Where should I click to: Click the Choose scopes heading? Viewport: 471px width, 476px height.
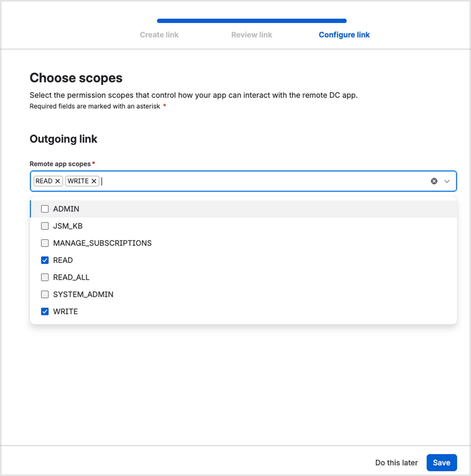[x=76, y=78]
